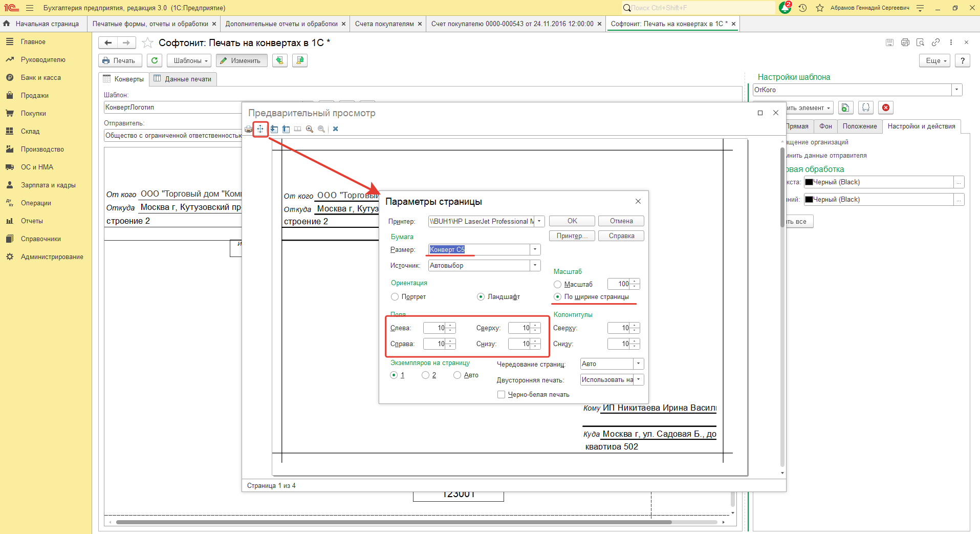Click the get link chain icon
980x534 pixels.
click(x=935, y=42)
